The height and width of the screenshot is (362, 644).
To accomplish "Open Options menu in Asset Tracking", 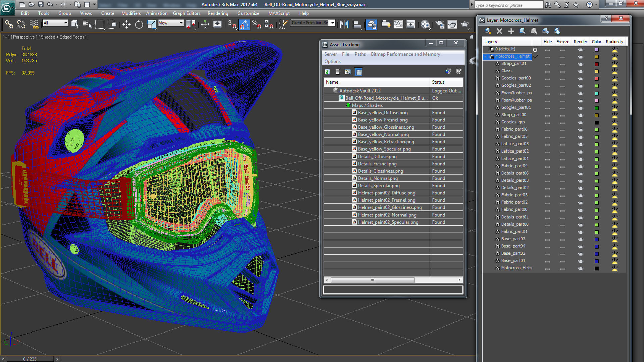I will pyautogui.click(x=332, y=61).
